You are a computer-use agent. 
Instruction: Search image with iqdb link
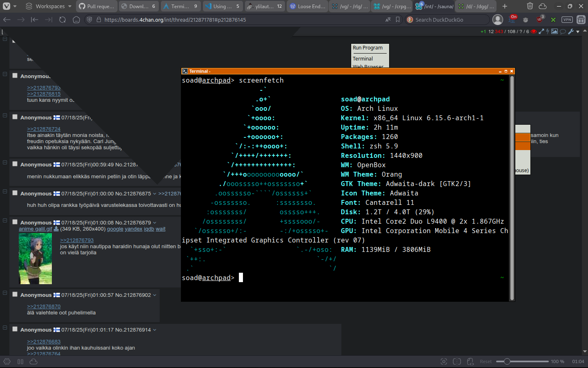[149, 229]
